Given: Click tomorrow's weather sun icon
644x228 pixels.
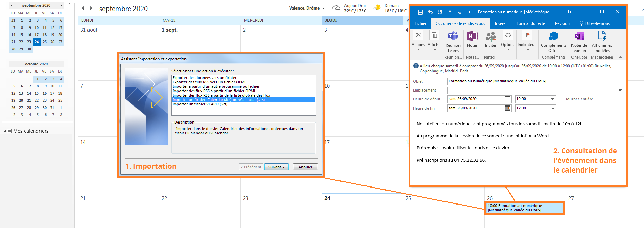Looking at the screenshot, I should (x=377, y=7).
